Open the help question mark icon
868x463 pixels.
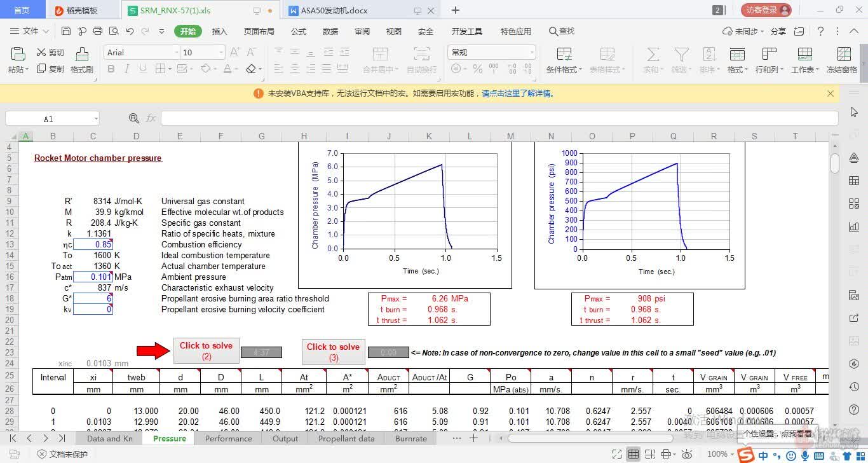820,31
